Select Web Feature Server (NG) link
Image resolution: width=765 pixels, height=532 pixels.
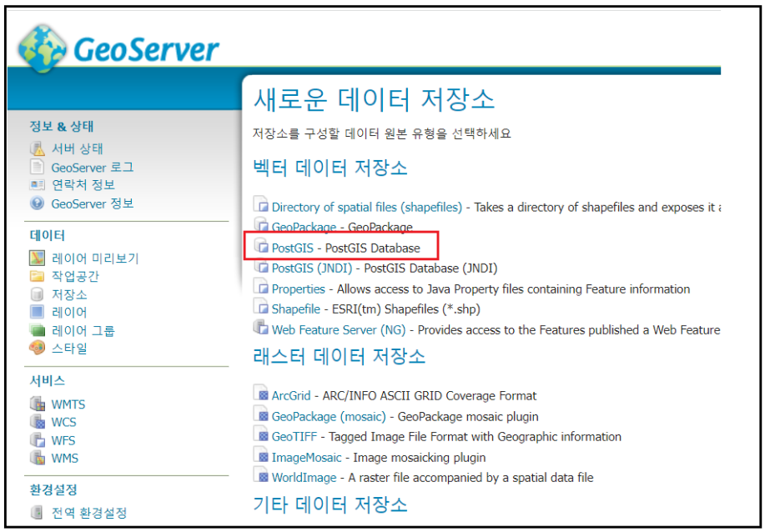(339, 330)
